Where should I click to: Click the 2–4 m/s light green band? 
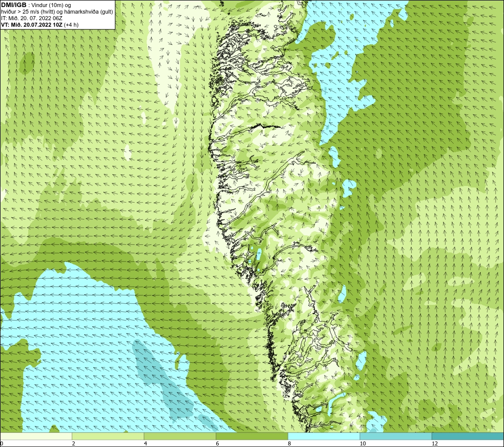coord(108,436)
